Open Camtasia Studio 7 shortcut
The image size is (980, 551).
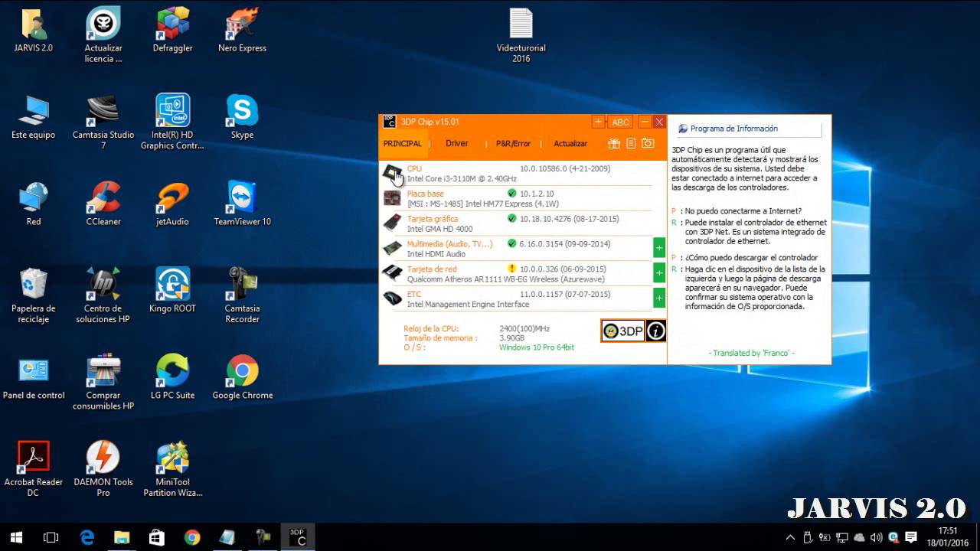pyautogui.click(x=103, y=122)
